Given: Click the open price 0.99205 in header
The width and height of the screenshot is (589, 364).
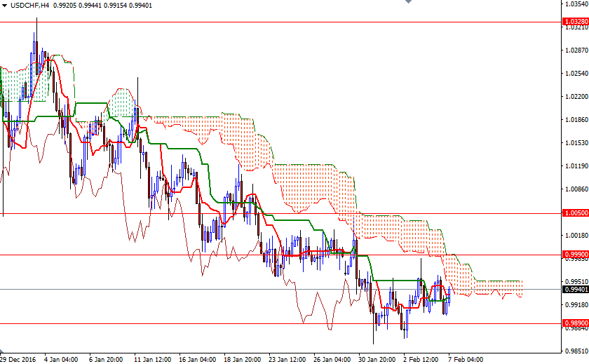Looking at the screenshot, I should pyautogui.click(x=65, y=6).
